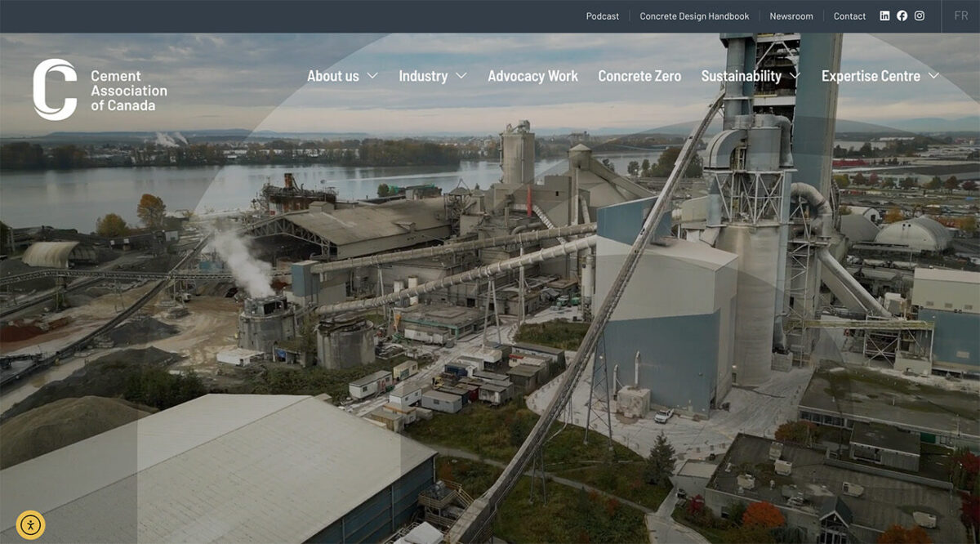Screen dimensions: 980x544
Task: Click the Sustainability menu label
Action: point(741,76)
